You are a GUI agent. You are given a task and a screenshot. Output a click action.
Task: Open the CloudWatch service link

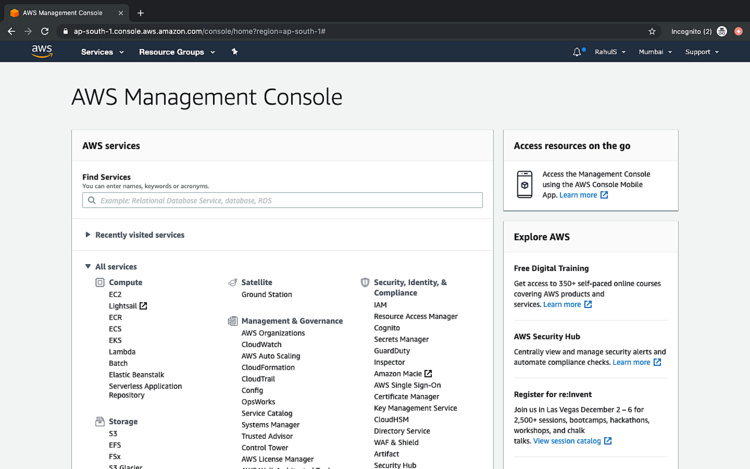click(x=261, y=345)
